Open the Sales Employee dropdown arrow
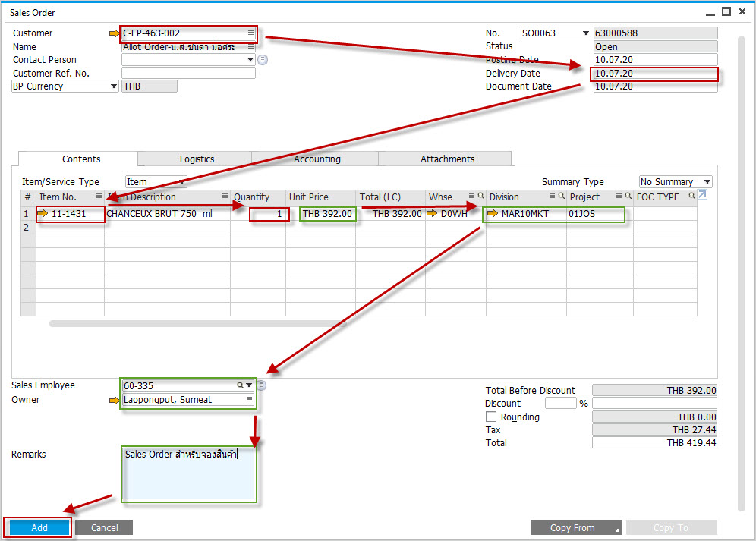The height and width of the screenshot is (541, 756). (249, 385)
